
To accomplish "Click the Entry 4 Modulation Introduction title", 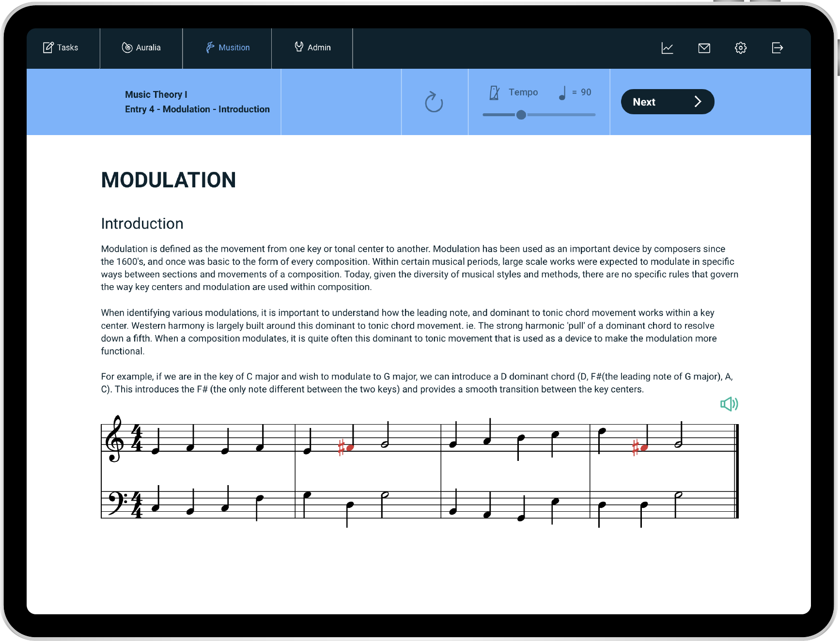I will (x=197, y=109).
